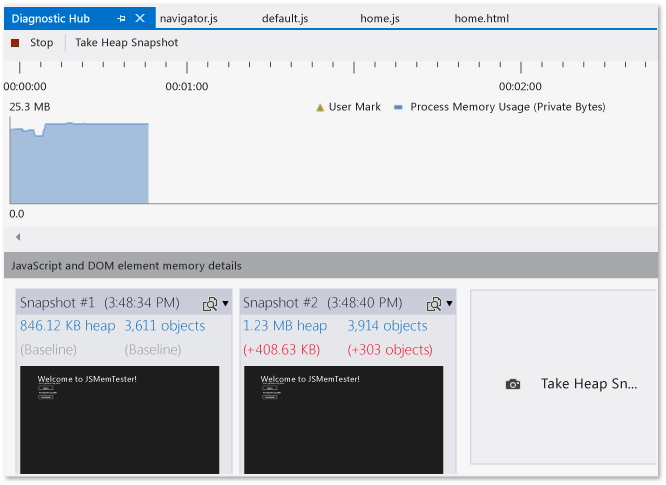
Task: Switch to the default.js tab
Action: click(285, 19)
